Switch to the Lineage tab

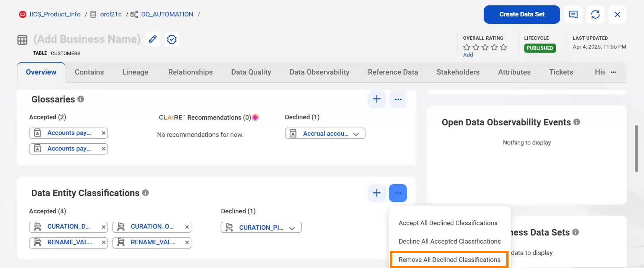(x=135, y=72)
